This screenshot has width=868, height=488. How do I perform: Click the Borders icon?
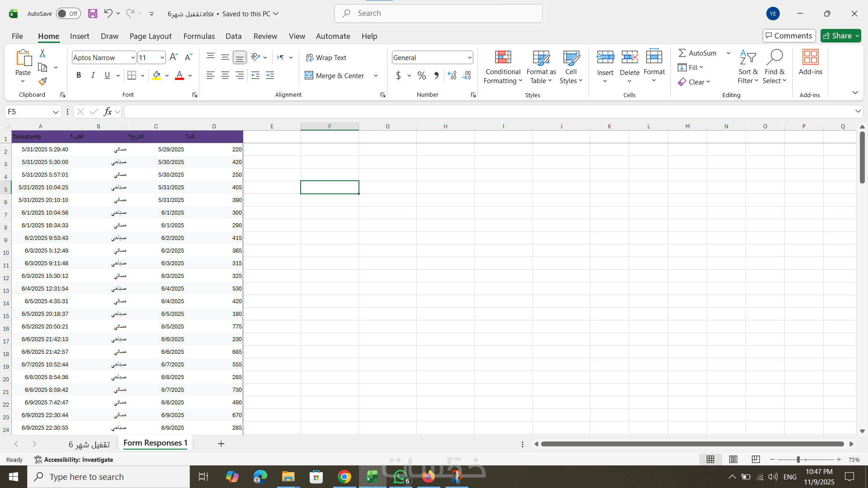pos(132,75)
